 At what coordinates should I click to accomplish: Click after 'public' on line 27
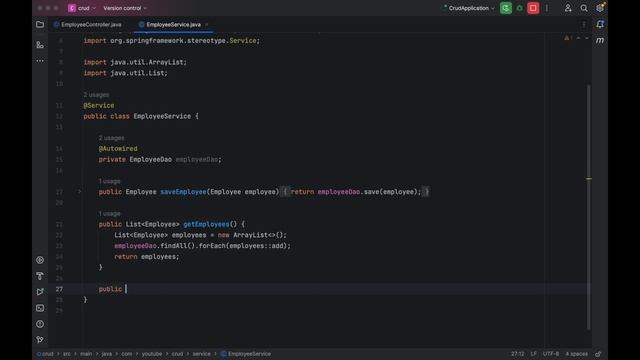[x=126, y=289]
